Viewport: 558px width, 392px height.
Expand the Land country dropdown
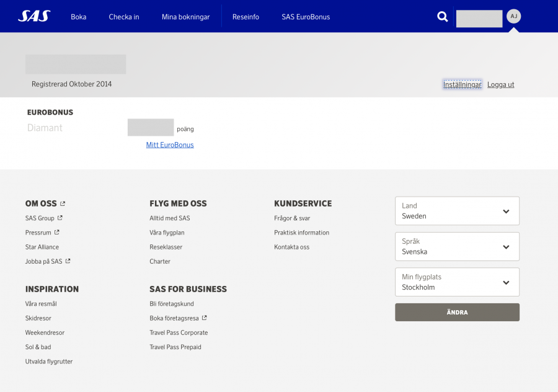click(x=457, y=211)
